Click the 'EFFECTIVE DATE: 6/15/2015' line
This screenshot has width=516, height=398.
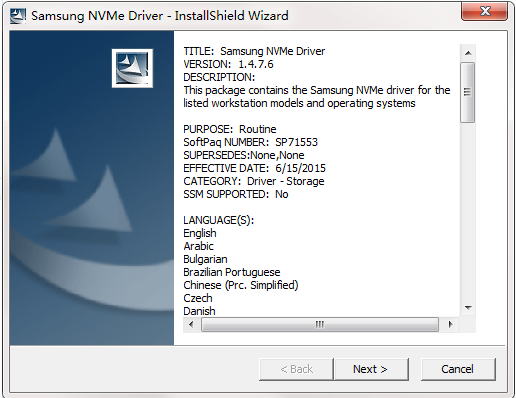click(254, 168)
